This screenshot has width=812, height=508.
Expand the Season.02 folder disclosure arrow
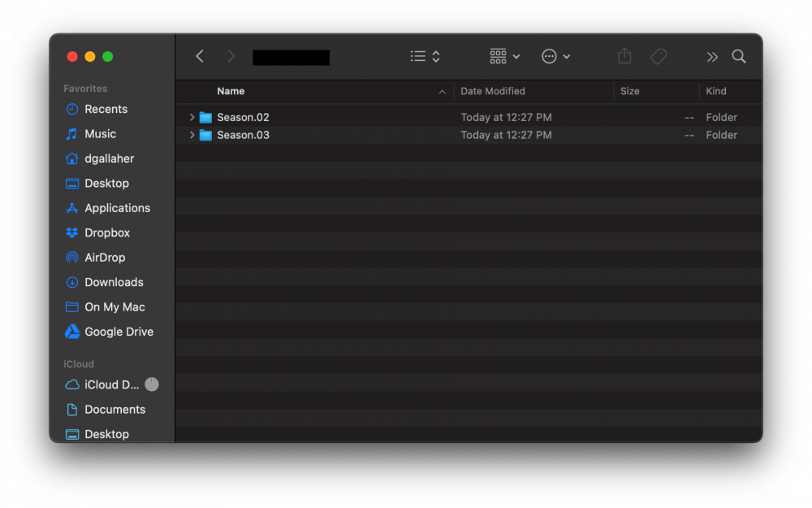[192, 117]
